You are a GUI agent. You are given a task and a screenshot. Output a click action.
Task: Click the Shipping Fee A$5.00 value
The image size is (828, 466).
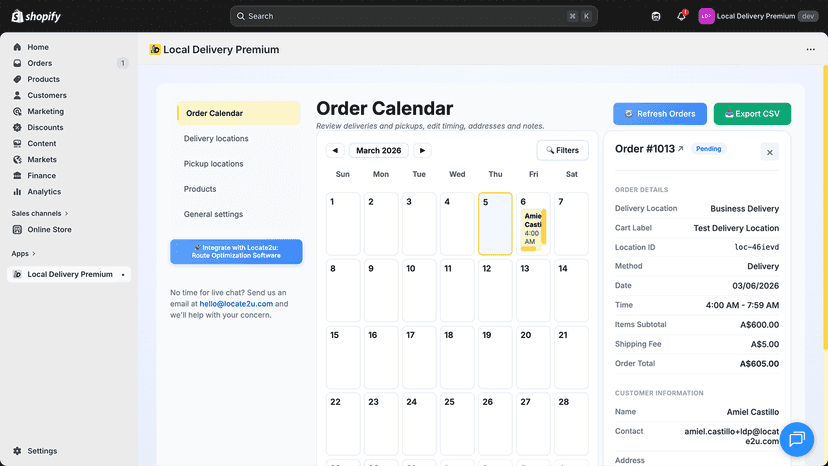coord(765,344)
